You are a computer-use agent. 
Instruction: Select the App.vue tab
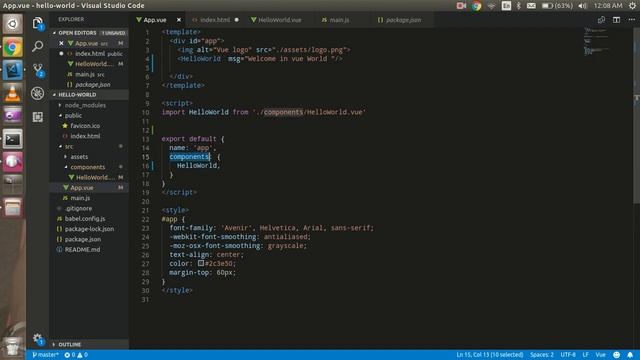point(155,20)
